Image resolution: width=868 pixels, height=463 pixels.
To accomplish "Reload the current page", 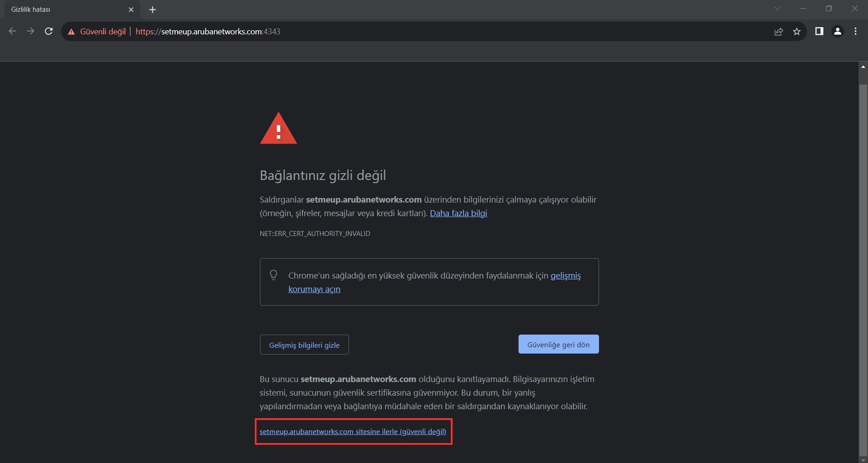I will pos(49,31).
